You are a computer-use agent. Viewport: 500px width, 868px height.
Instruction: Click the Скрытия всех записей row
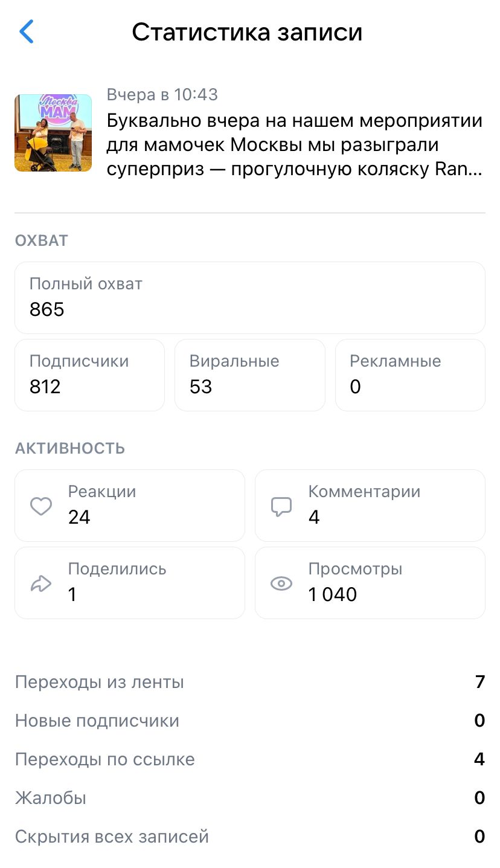tap(250, 837)
